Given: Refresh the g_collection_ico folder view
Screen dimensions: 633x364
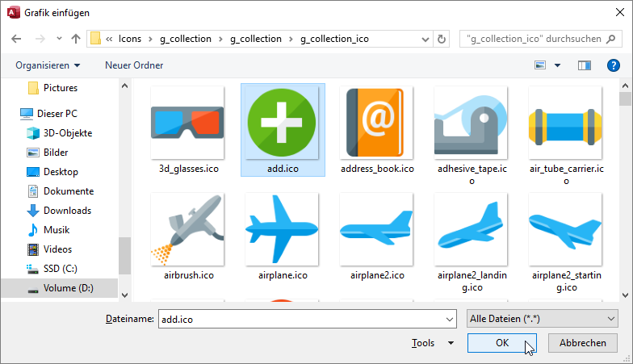Looking at the screenshot, I should tap(442, 39).
